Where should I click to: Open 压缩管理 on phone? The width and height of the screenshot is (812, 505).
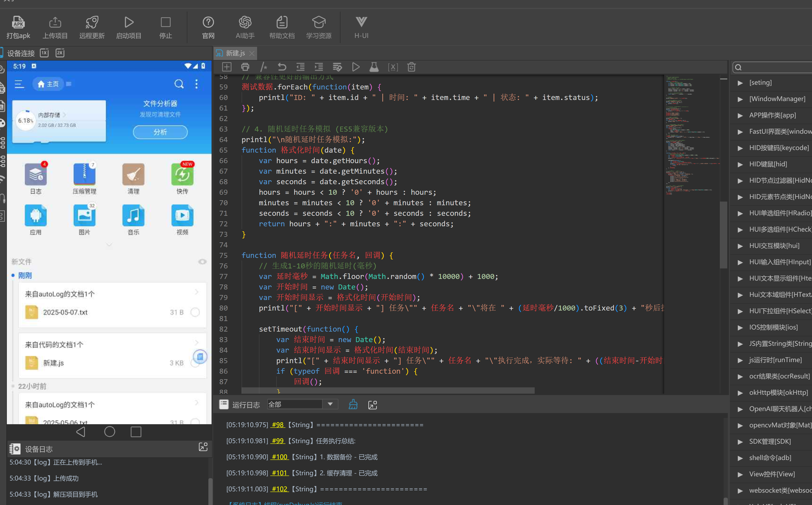pos(84,179)
